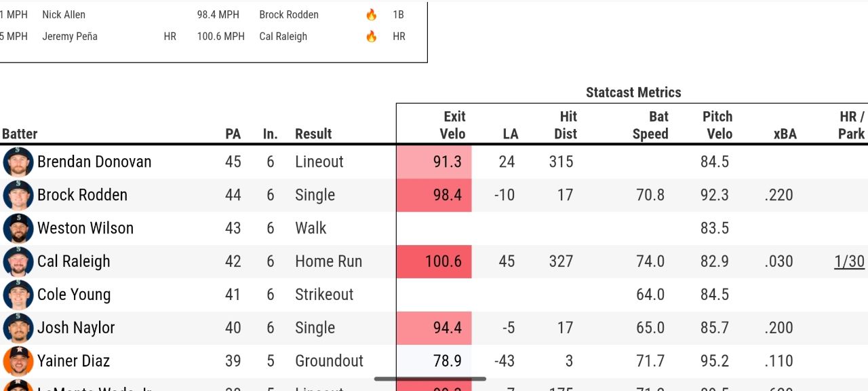Sort by the Bat Speed column header
The height and width of the screenshot is (391, 868).
point(650,125)
